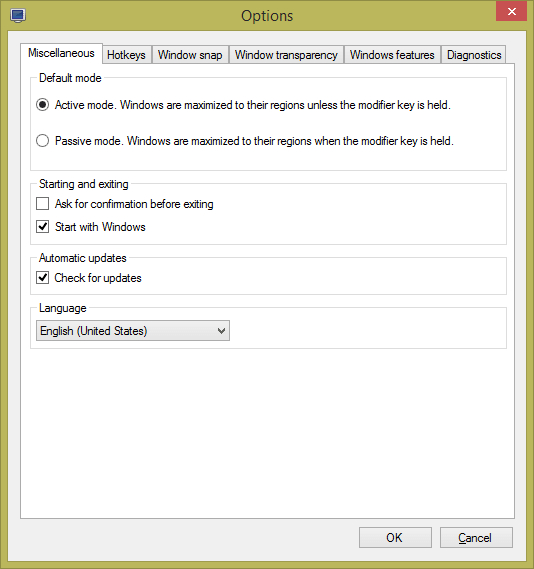Uncheck Start with Windows
This screenshot has height=569, width=534.
click(42, 226)
